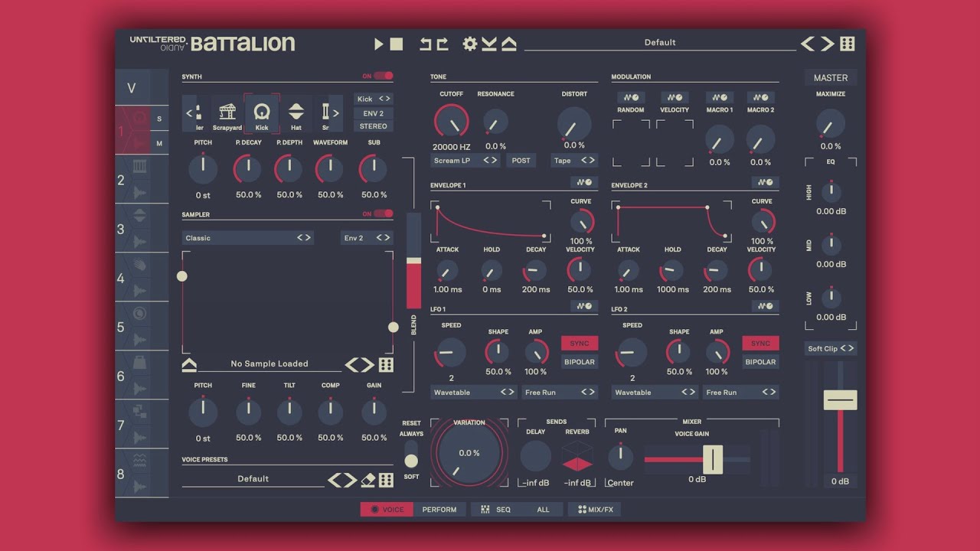
Task: Select the Scrapyard synth engine icon
Action: click(x=227, y=114)
